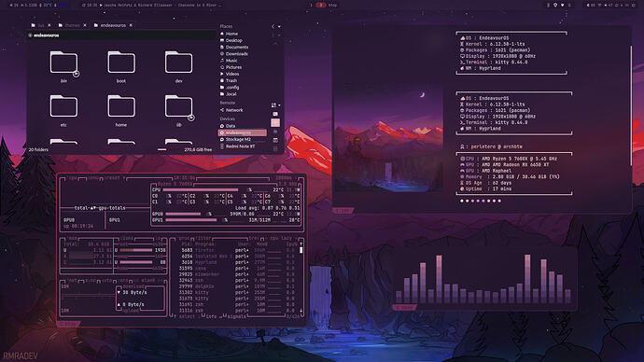Click the CPU usage bar in btop

[x=201, y=190]
